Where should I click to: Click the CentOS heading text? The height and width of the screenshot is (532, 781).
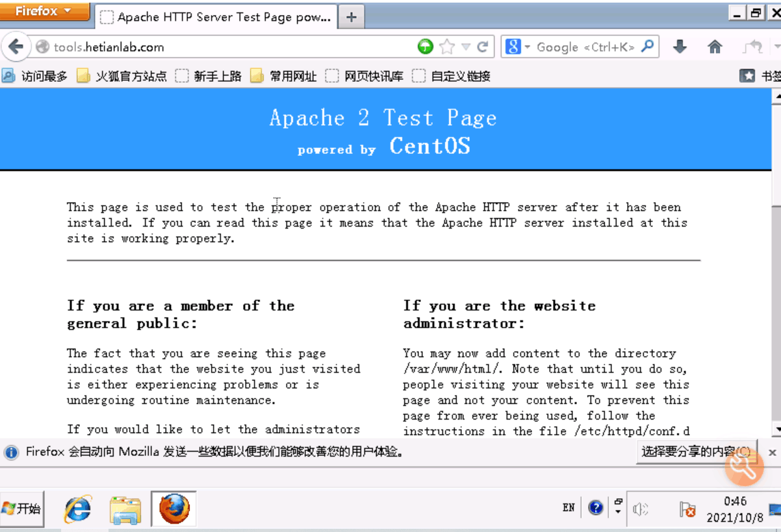click(x=430, y=146)
